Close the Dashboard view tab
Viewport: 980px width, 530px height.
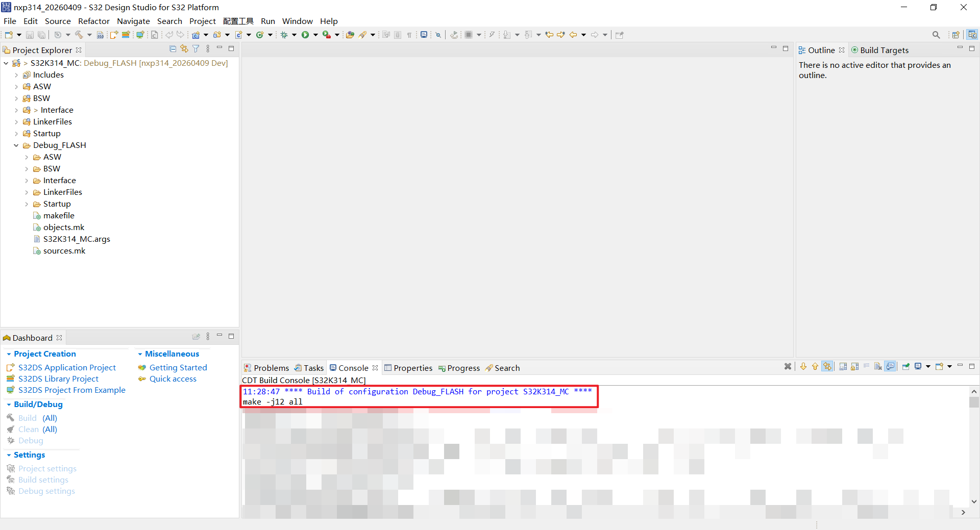tap(59, 338)
